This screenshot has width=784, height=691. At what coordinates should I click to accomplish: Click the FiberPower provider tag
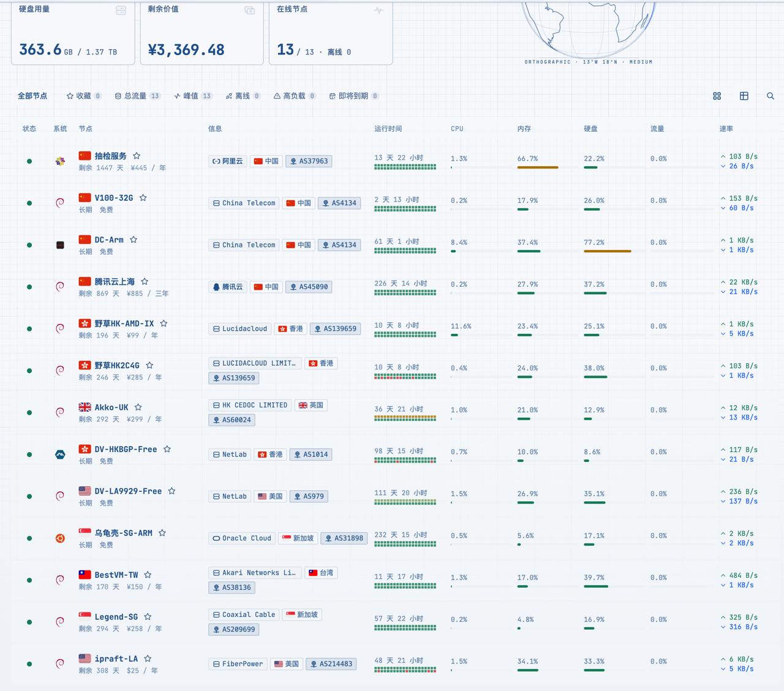[x=238, y=664]
